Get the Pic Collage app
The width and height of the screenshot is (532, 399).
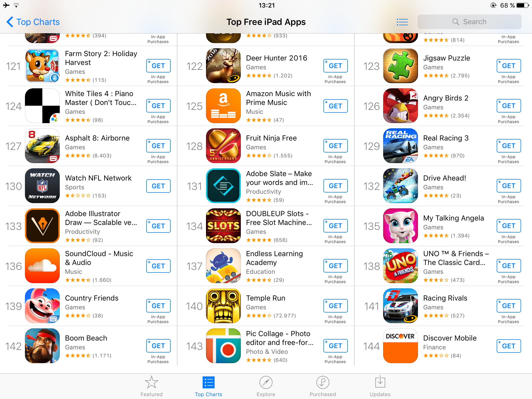click(x=335, y=346)
